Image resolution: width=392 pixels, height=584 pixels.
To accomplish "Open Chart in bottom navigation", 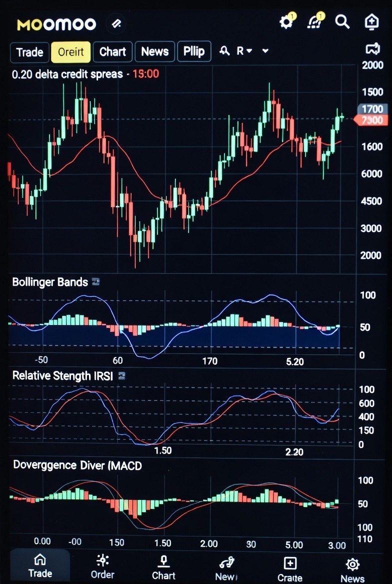I will [163, 567].
